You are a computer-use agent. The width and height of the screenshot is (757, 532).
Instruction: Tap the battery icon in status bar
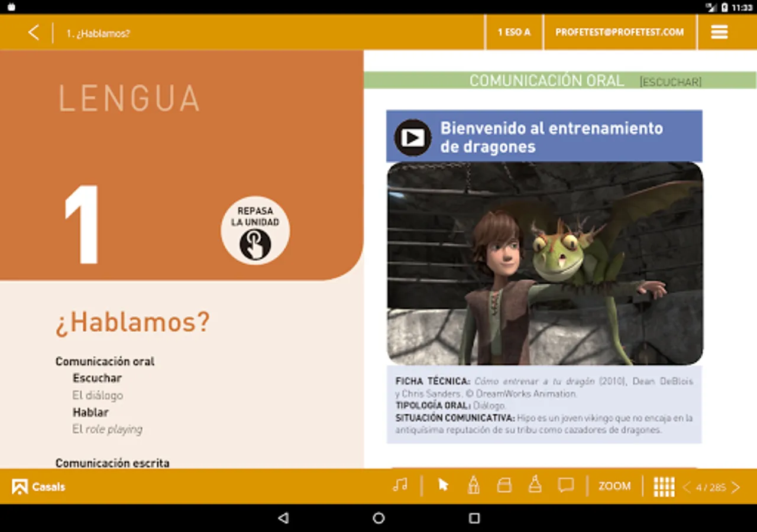click(x=725, y=7)
